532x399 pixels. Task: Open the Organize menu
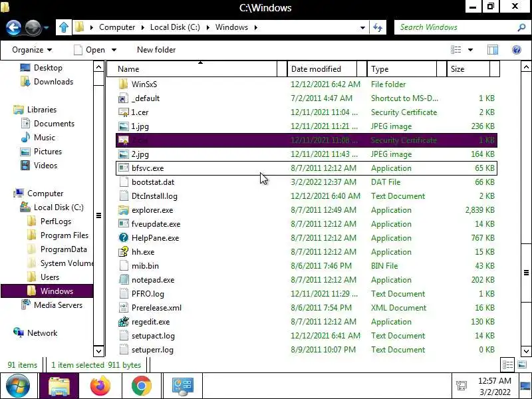point(32,50)
